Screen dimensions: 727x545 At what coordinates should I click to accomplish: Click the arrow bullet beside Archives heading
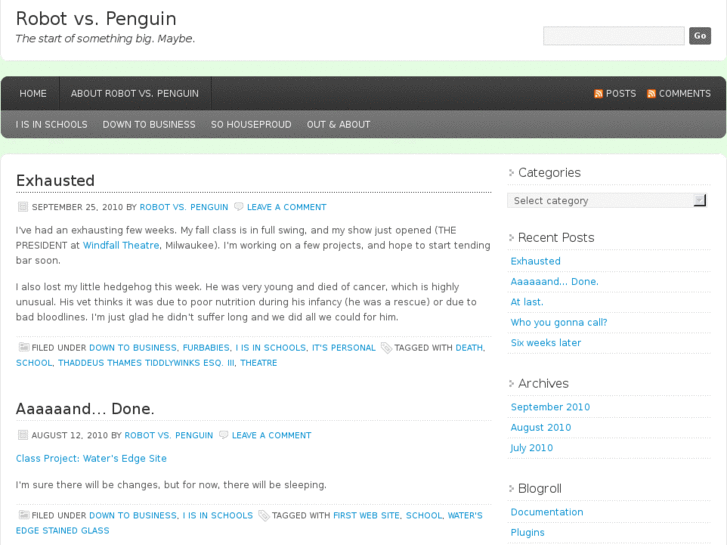(x=511, y=384)
